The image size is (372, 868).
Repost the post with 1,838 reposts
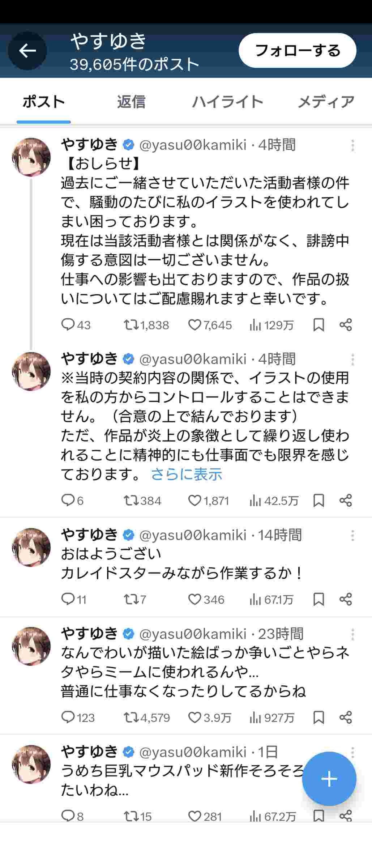[x=131, y=325]
